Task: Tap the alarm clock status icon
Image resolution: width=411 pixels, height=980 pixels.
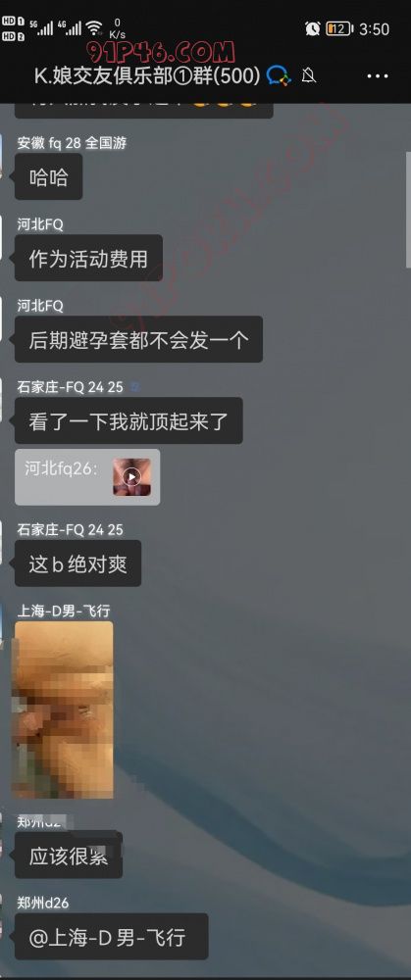Action: pyautogui.click(x=312, y=28)
